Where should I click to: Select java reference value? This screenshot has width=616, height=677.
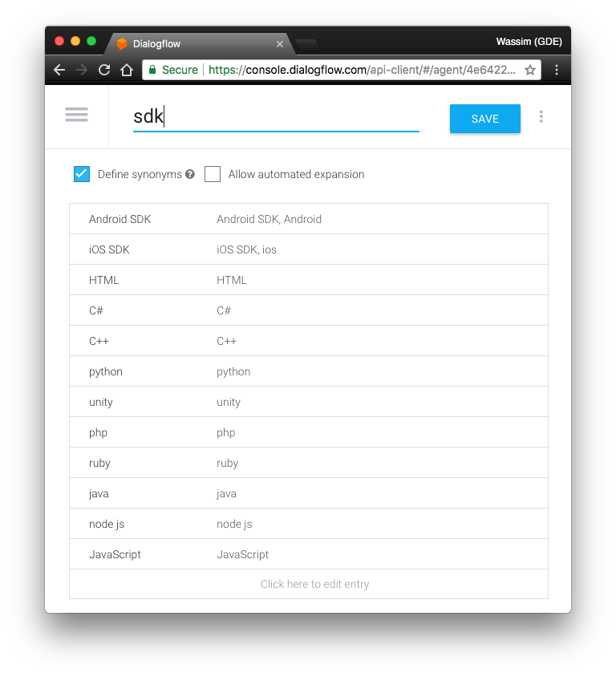coord(99,494)
